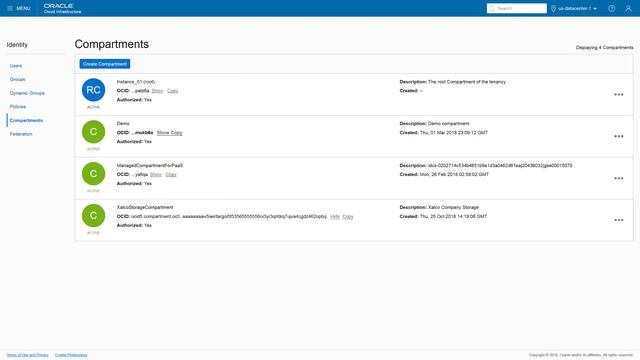Copy the XalcoStorageCompartment OCID
Screen dimensions: 640x360
(348, 216)
